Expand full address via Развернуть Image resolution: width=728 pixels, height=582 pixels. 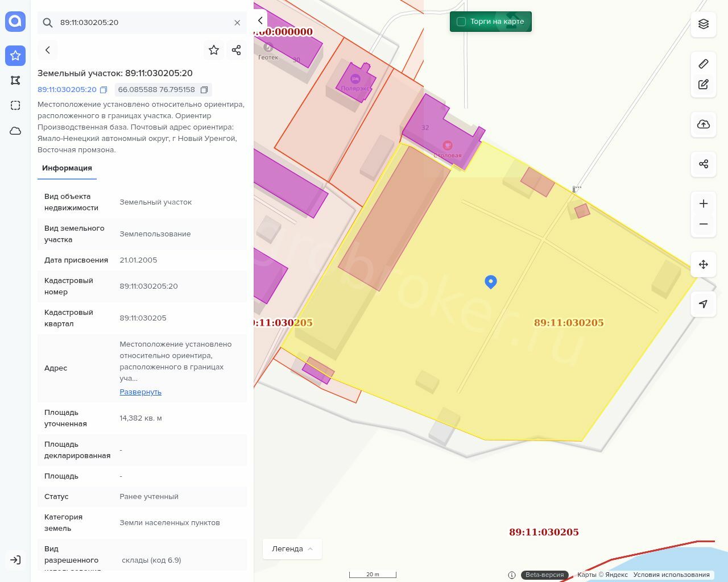click(x=140, y=392)
